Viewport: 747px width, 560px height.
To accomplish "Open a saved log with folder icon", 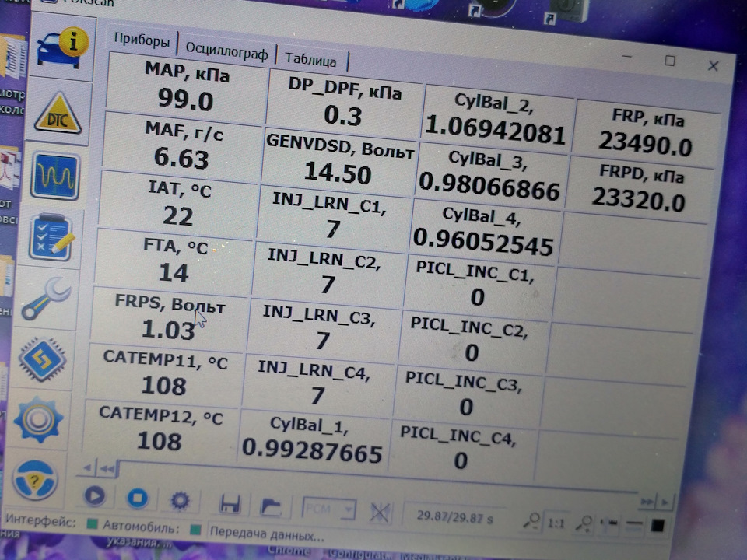I will (270, 507).
